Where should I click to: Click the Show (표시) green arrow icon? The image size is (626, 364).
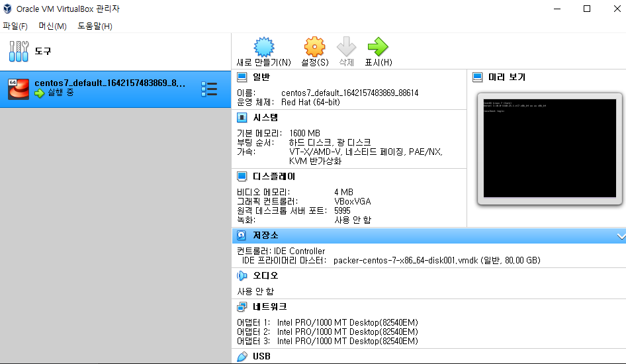click(x=378, y=47)
